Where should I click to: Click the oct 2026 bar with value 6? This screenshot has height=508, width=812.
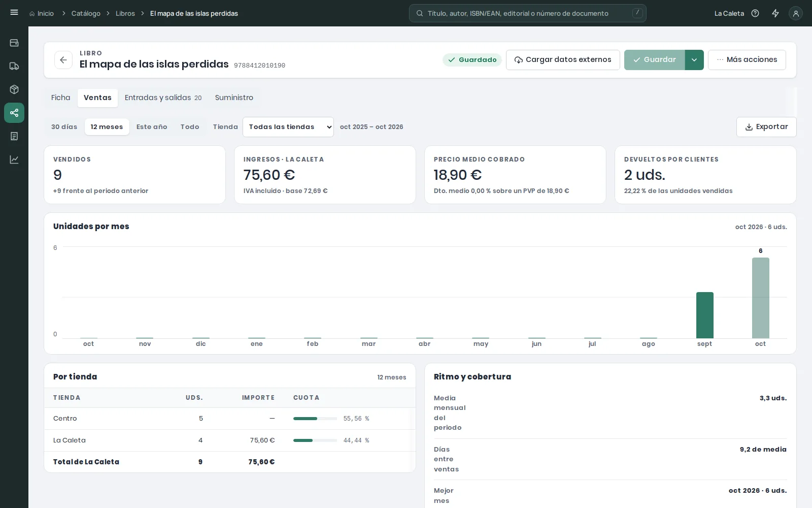coord(760,298)
